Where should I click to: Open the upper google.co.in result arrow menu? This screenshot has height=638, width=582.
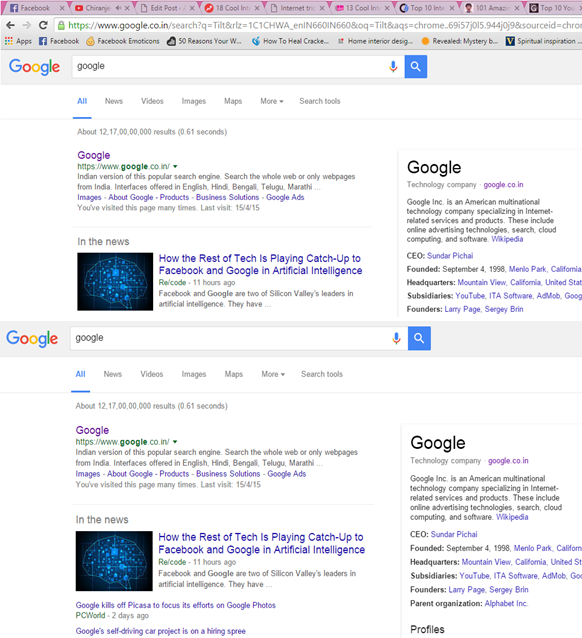[x=175, y=166]
